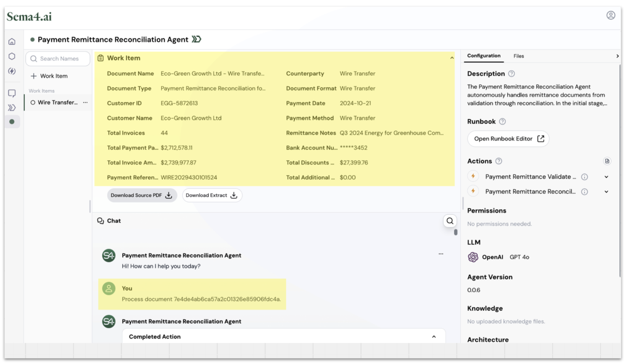
Task: Click the chat scrollbar thumb
Action: [x=456, y=232]
